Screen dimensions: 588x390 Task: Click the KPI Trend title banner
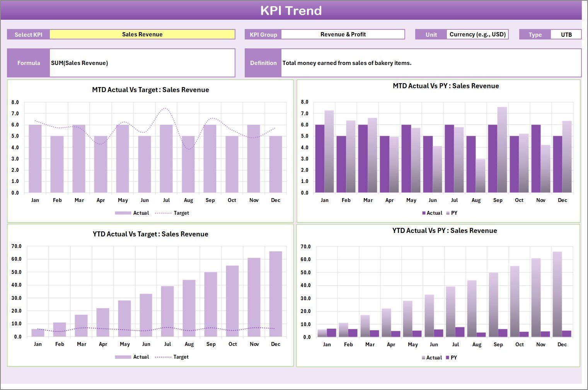[x=291, y=10]
